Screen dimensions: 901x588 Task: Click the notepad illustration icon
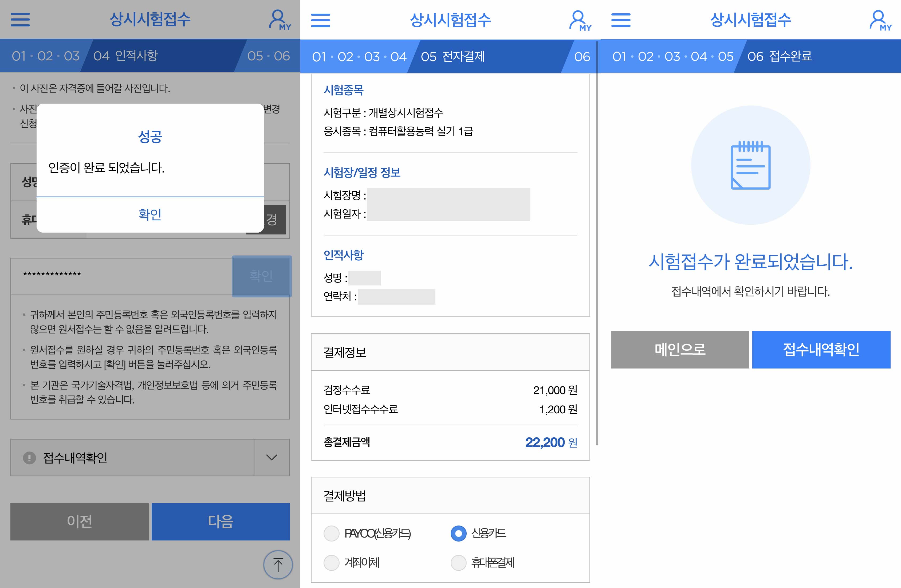click(x=750, y=165)
